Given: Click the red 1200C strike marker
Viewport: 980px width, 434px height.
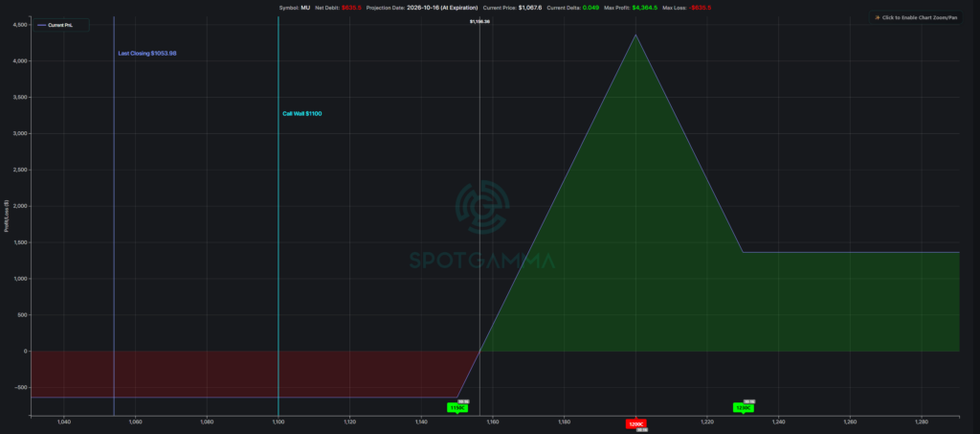Looking at the screenshot, I should (x=635, y=423).
